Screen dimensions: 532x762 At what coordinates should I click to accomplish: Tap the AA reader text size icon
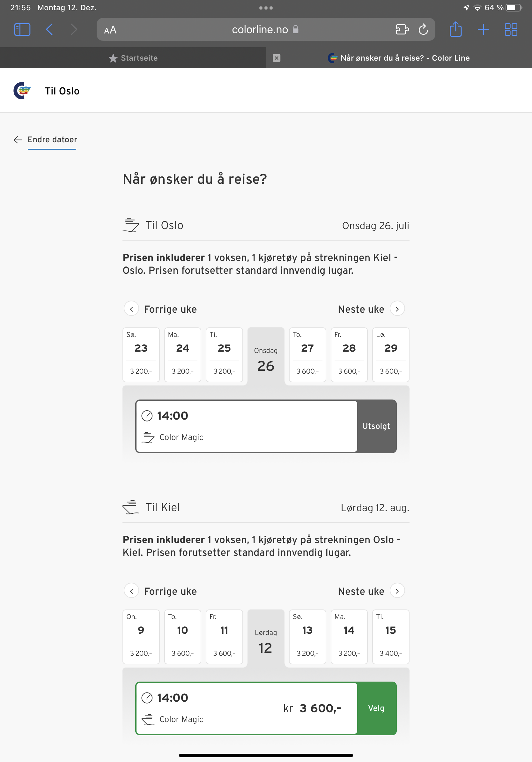pyautogui.click(x=110, y=30)
